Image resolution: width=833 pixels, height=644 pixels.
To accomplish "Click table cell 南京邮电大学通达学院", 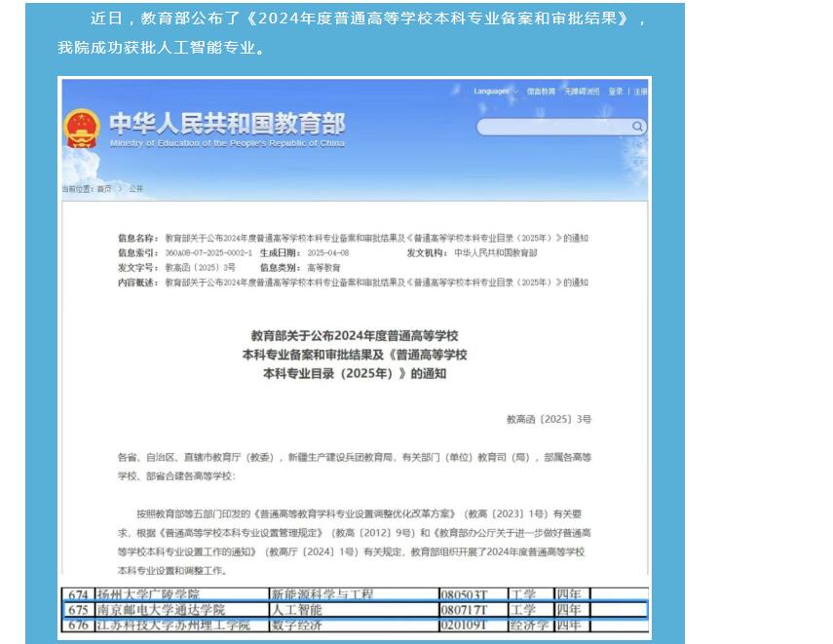I will [161, 610].
